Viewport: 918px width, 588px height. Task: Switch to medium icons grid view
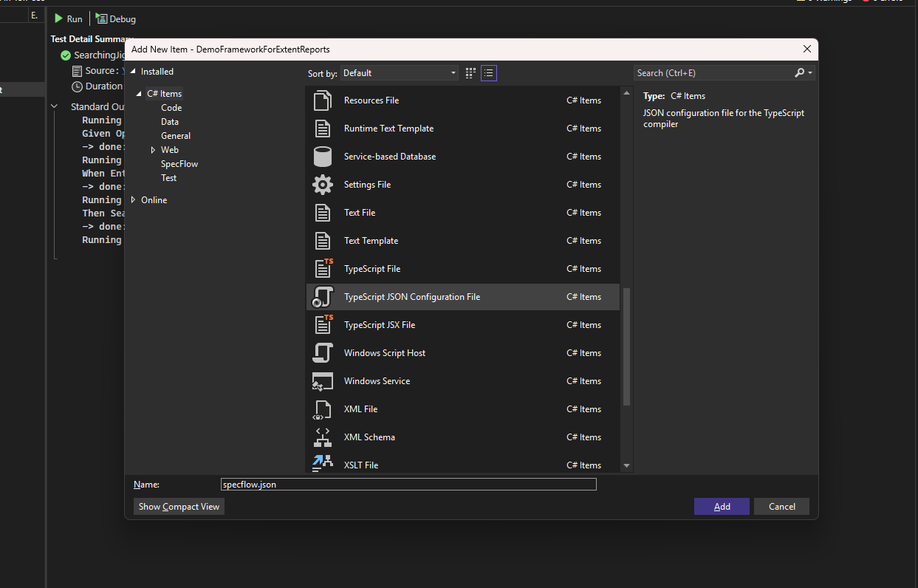[x=471, y=73]
